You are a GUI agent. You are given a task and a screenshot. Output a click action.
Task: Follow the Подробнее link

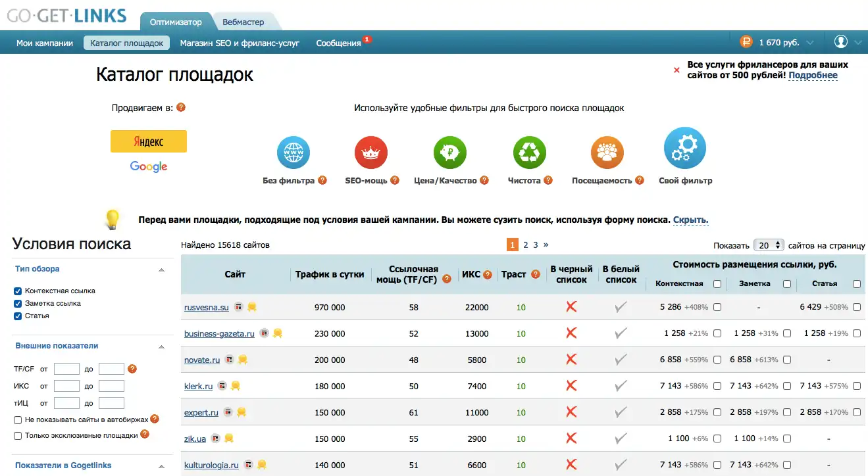coord(813,76)
